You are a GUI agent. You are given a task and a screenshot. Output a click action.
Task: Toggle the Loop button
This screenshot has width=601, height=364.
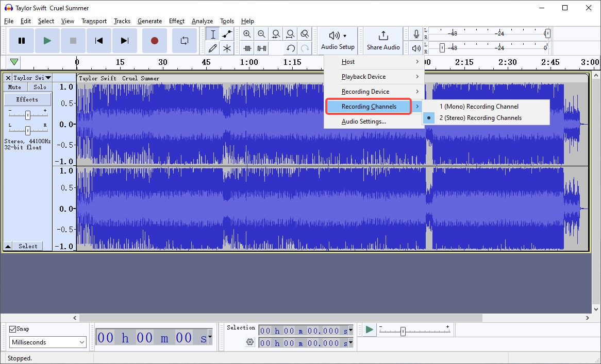point(185,41)
